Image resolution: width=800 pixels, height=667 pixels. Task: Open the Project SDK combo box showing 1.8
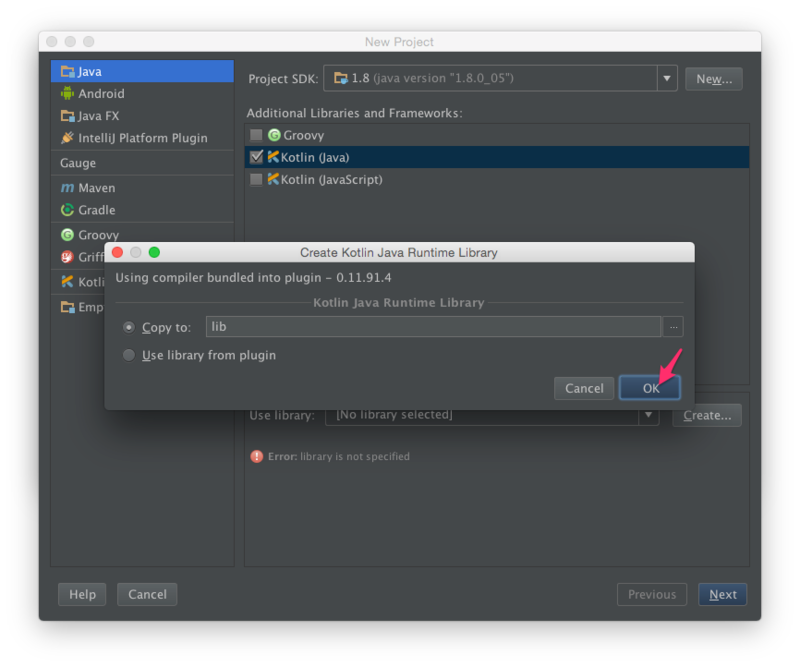point(500,79)
